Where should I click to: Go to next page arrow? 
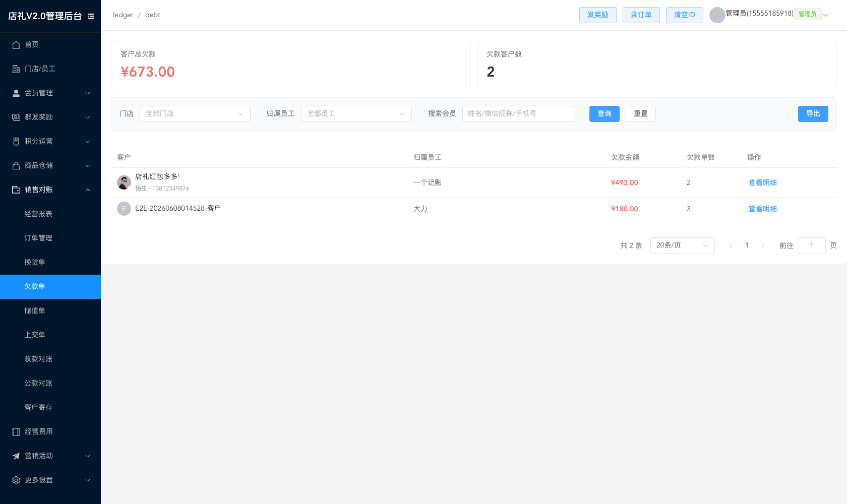pyautogui.click(x=763, y=245)
